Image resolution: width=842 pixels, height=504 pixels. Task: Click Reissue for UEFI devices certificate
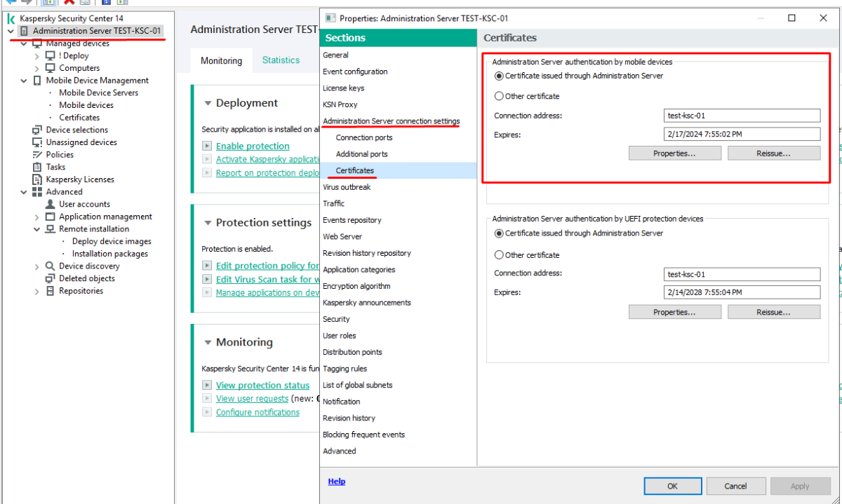(x=773, y=312)
